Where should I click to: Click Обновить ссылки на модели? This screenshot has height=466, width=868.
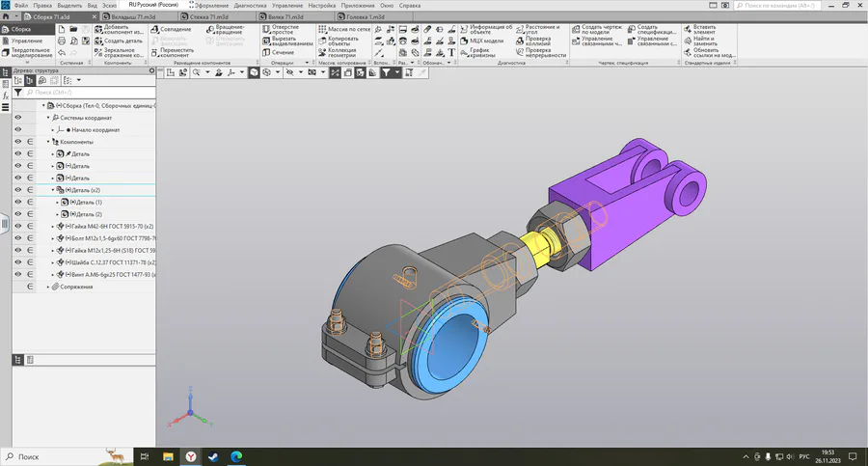pyautogui.click(x=710, y=53)
